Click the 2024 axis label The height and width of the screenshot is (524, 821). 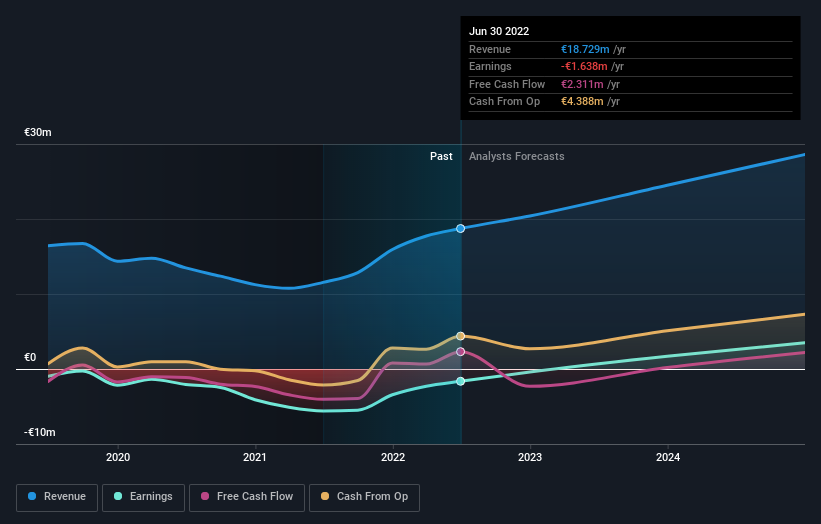click(668, 458)
